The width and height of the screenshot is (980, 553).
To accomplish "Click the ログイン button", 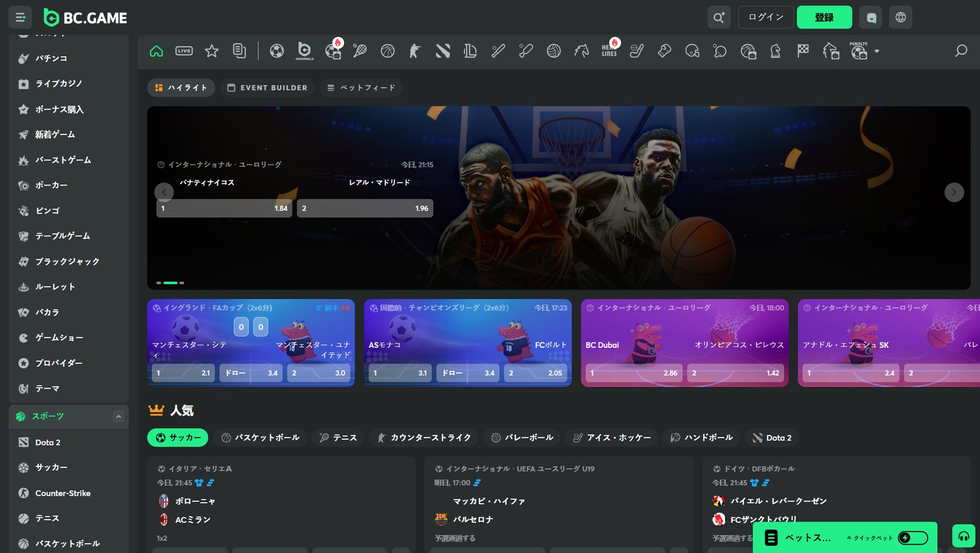I will tap(766, 17).
